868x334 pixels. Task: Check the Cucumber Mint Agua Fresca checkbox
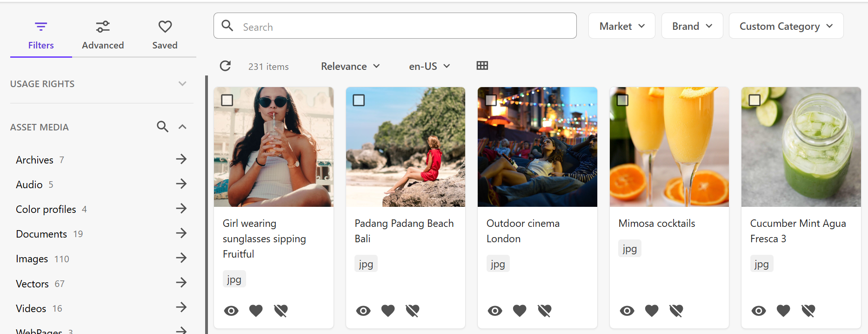click(x=754, y=100)
